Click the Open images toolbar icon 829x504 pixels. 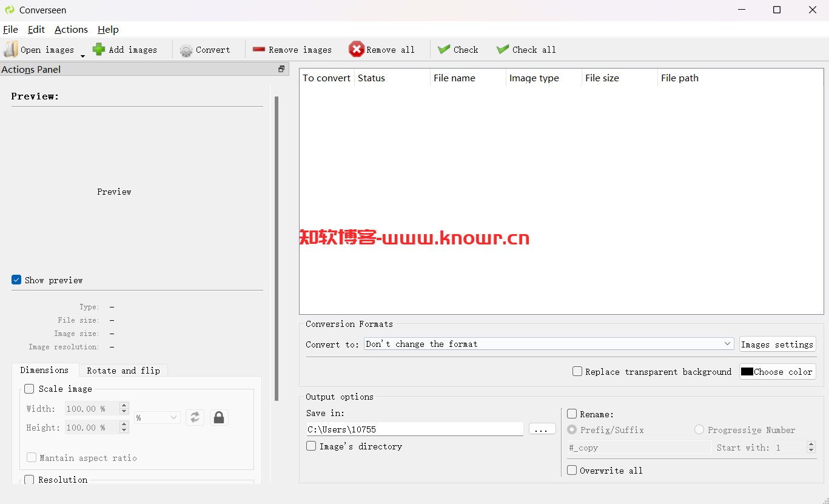[x=11, y=50]
